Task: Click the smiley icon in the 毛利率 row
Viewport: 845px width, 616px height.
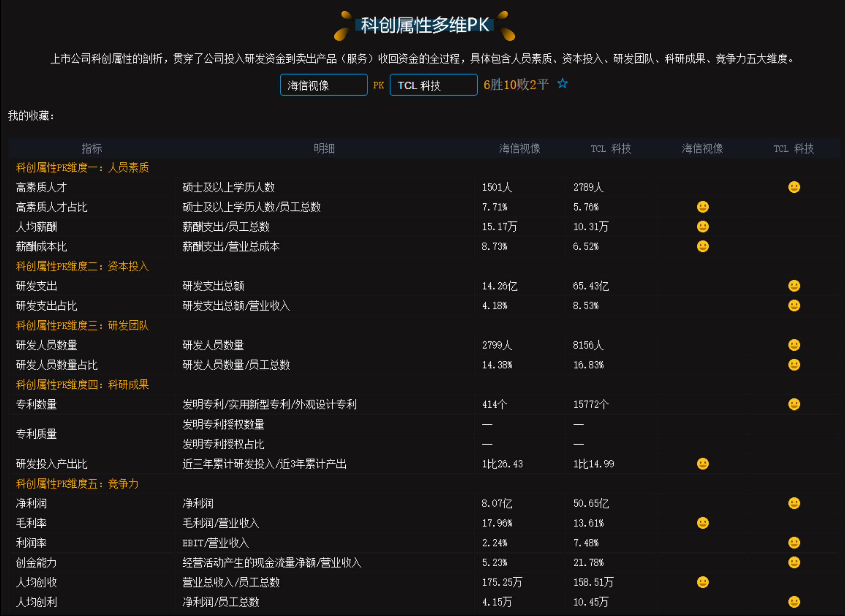Action: pyautogui.click(x=703, y=523)
